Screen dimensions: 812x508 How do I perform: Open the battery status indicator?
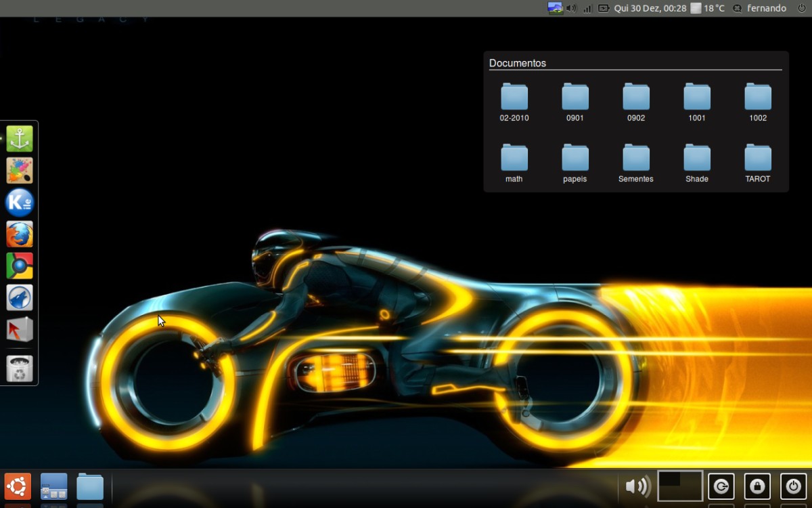click(x=604, y=8)
